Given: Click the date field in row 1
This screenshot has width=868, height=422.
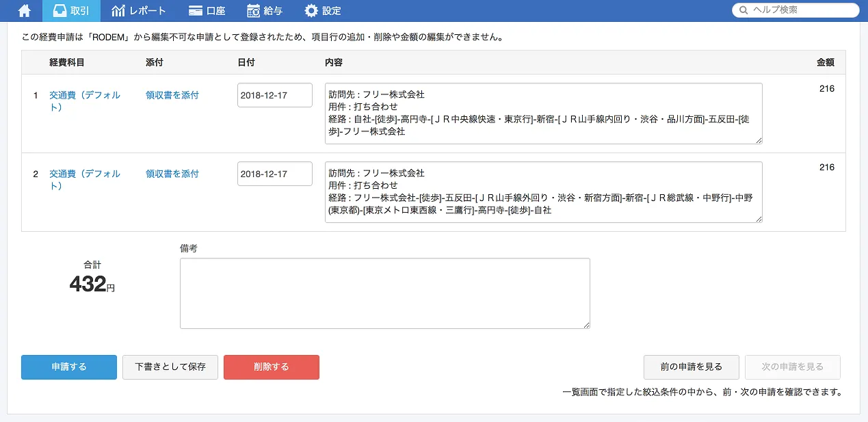Looking at the screenshot, I should tap(274, 96).
